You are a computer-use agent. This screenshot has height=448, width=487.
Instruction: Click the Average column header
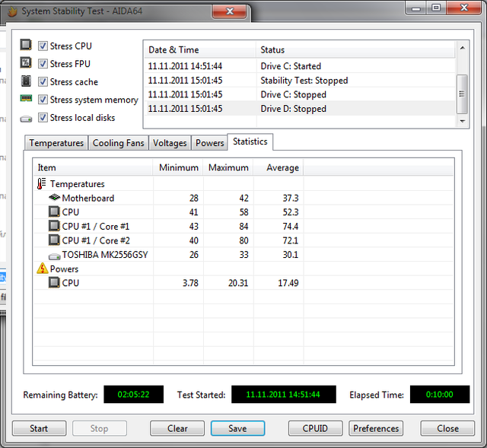[282, 168]
